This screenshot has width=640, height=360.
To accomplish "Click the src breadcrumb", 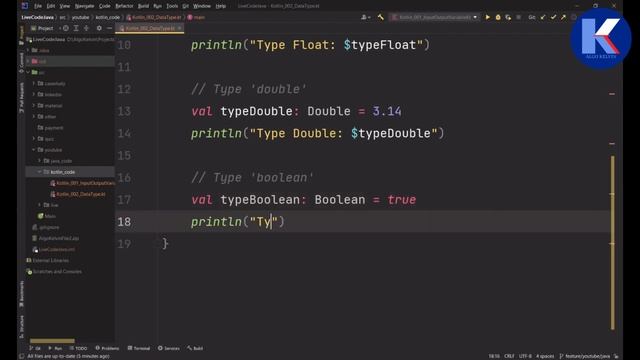I will 62,17.
